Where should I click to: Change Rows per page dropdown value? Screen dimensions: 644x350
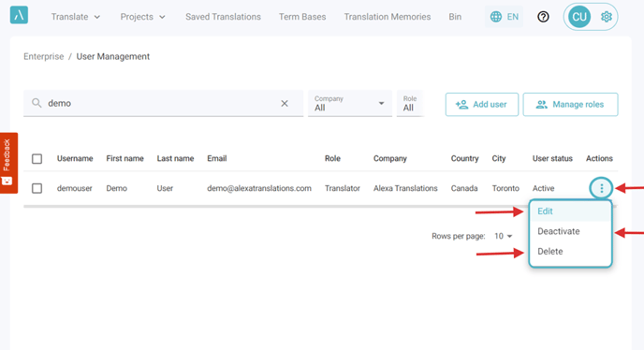[x=504, y=236]
